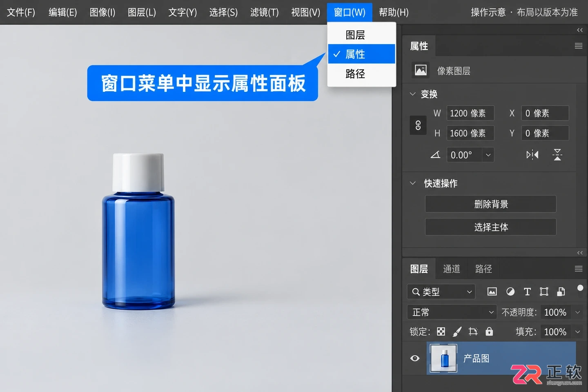This screenshot has width=588, height=392.
Task: Flip horizontally using the transform icon
Action: (x=532, y=155)
